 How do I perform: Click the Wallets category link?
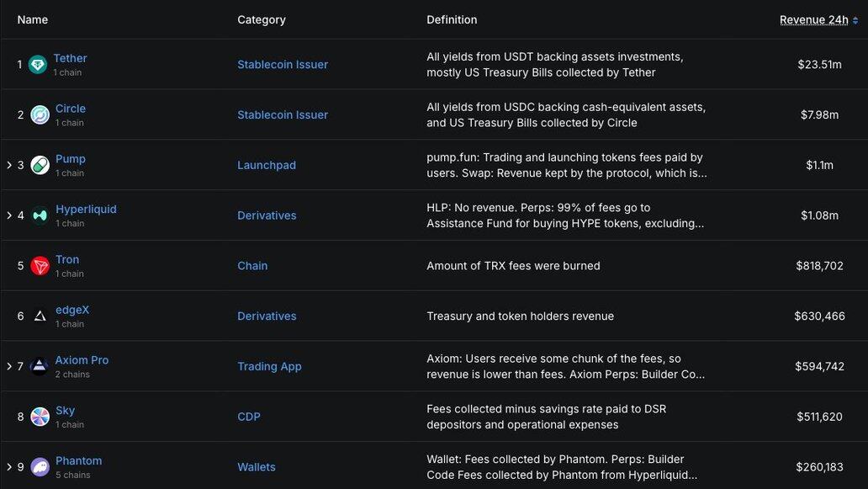(x=256, y=467)
